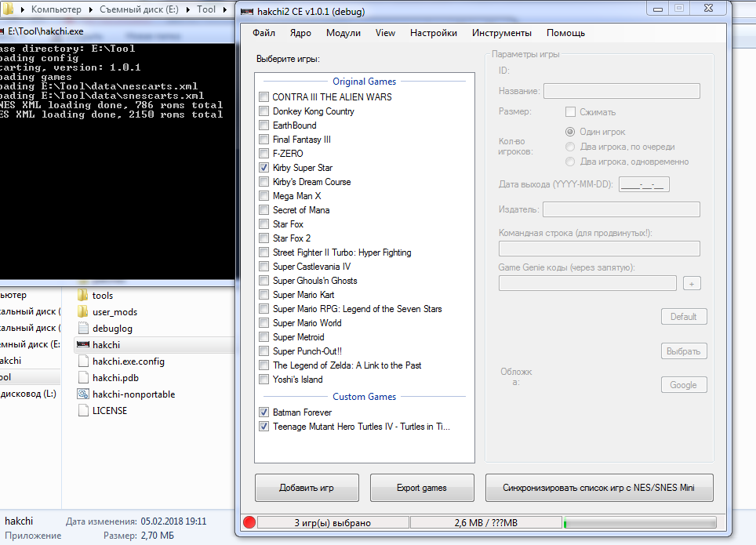Click the Название input field

[621, 91]
